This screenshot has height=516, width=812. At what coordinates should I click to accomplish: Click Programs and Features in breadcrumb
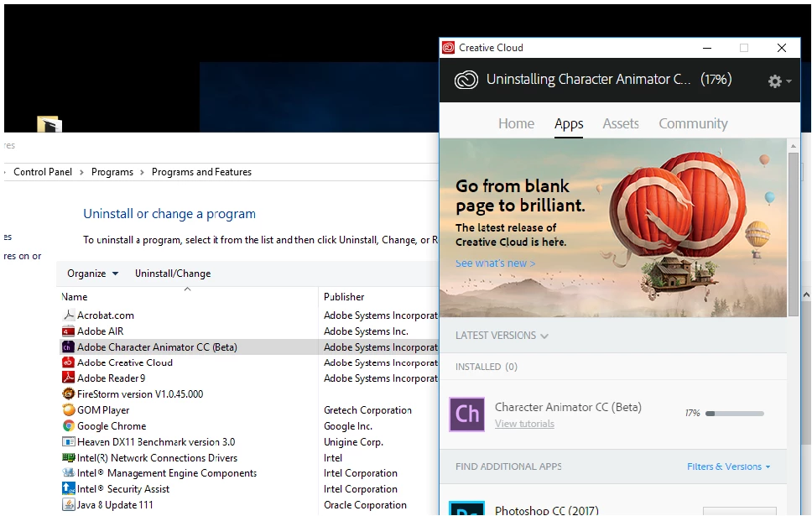point(201,172)
